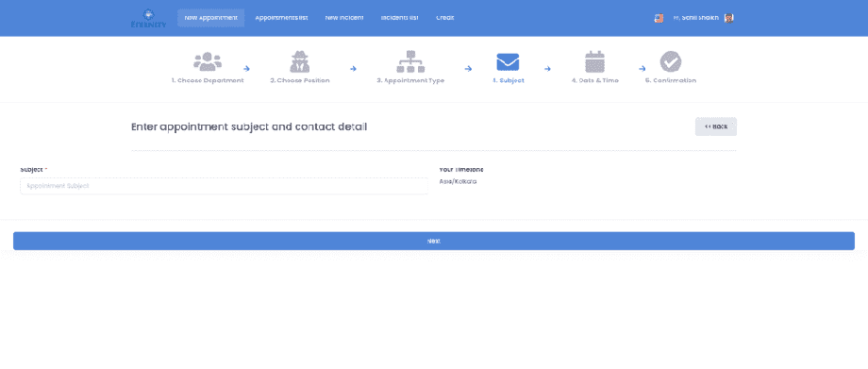Viewport: 868px width, 369px height.
Task: Select the Choose Position step icon
Action: click(299, 61)
